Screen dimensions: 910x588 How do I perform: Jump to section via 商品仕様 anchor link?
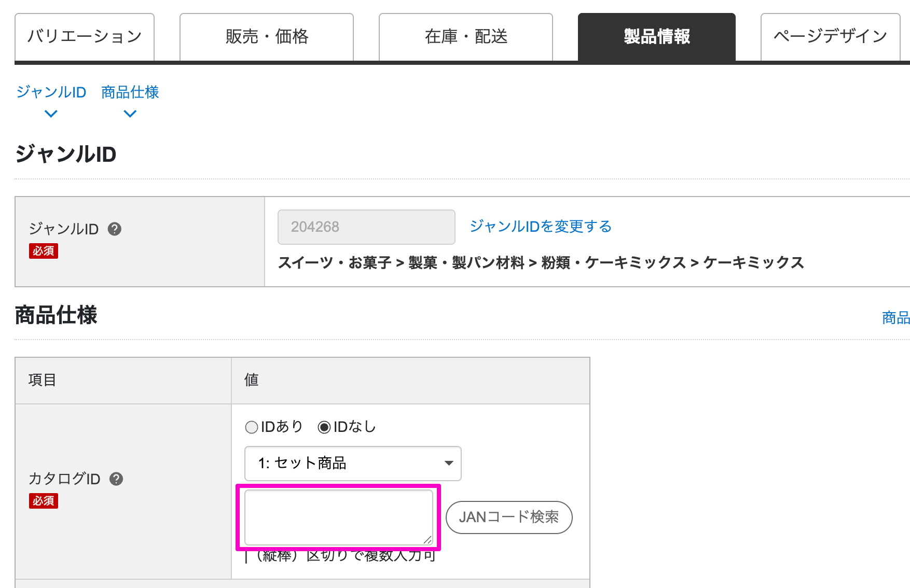click(x=130, y=92)
